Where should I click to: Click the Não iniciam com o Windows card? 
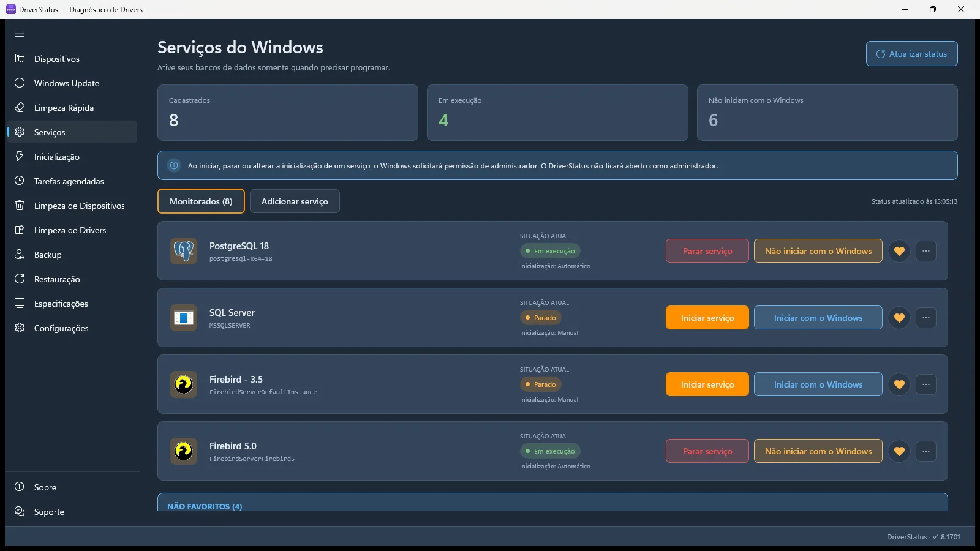tap(827, 113)
